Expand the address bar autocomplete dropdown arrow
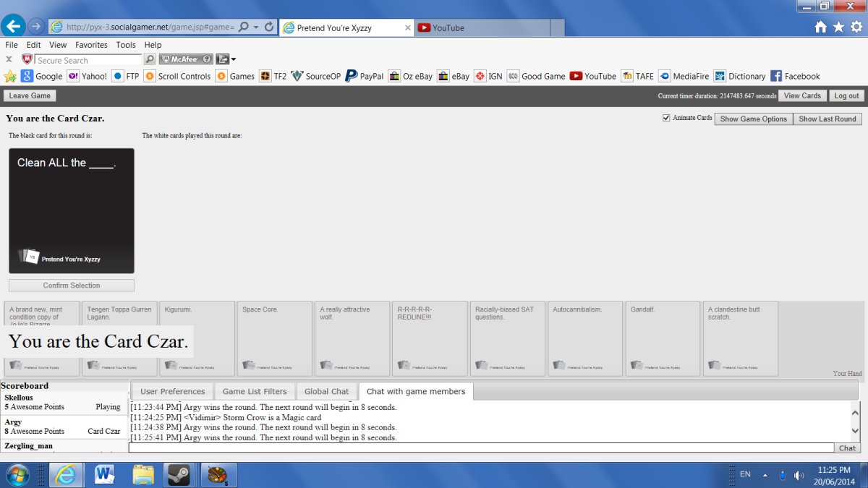Image resolution: width=868 pixels, height=488 pixels. pyautogui.click(x=256, y=27)
